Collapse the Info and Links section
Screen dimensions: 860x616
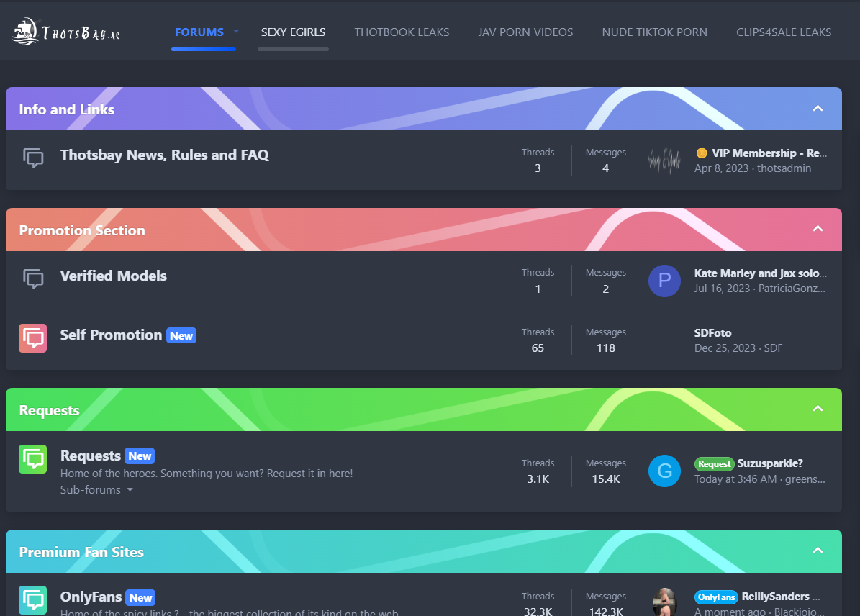click(x=818, y=109)
